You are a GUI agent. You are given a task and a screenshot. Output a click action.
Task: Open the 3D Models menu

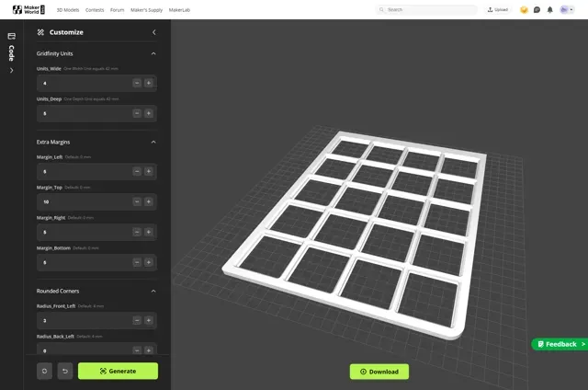tap(68, 10)
